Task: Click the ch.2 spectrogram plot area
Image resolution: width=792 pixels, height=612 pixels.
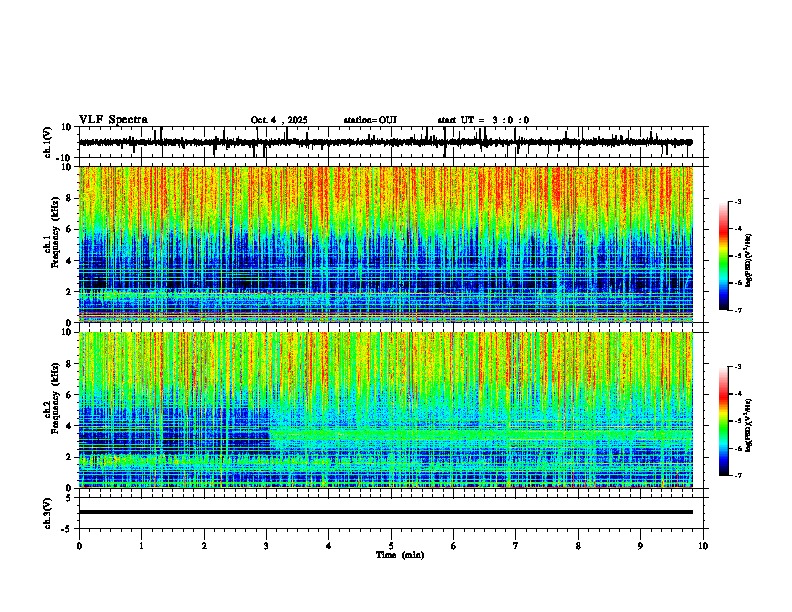Action: pos(386,410)
